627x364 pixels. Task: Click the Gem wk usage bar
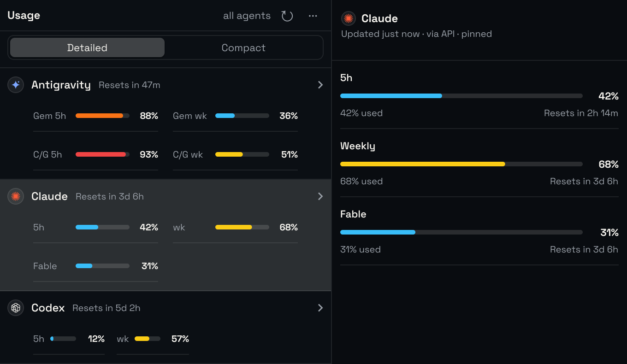point(242,116)
